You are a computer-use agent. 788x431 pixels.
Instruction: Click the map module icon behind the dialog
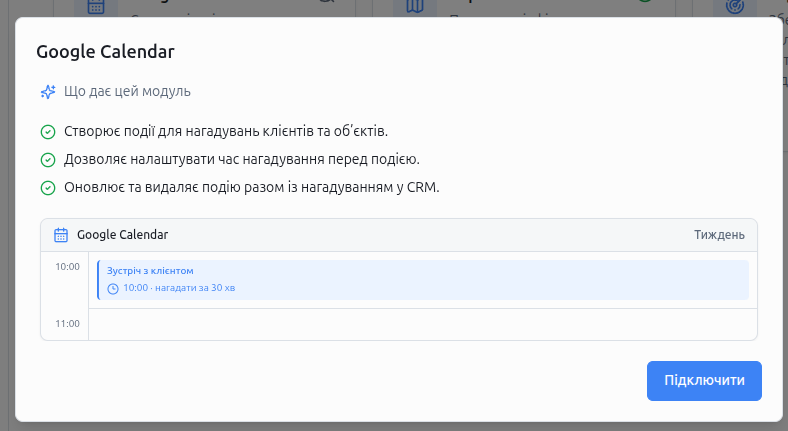tap(415, 7)
